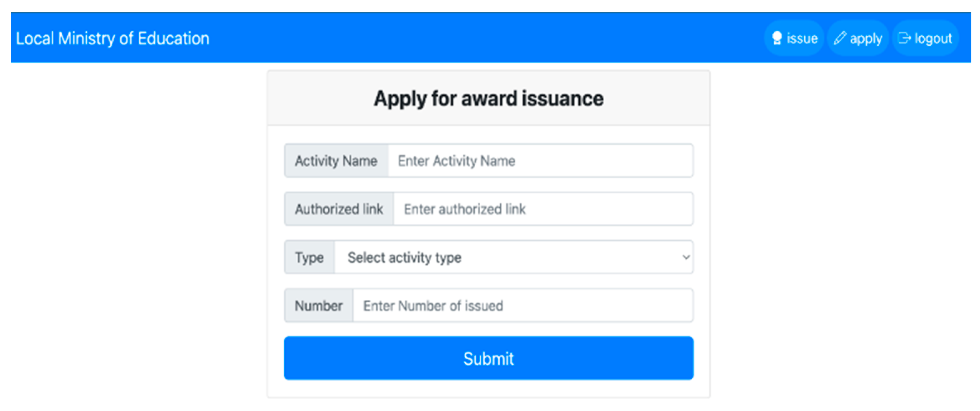Click the "Apply for award issuance" heading
The width and height of the screenshot is (980, 411).
pyautogui.click(x=488, y=99)
